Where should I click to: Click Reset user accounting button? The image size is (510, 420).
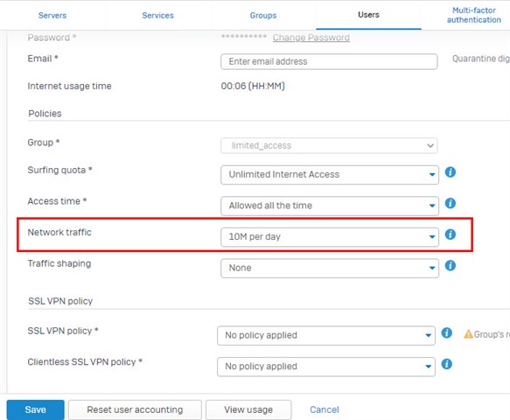135,409
